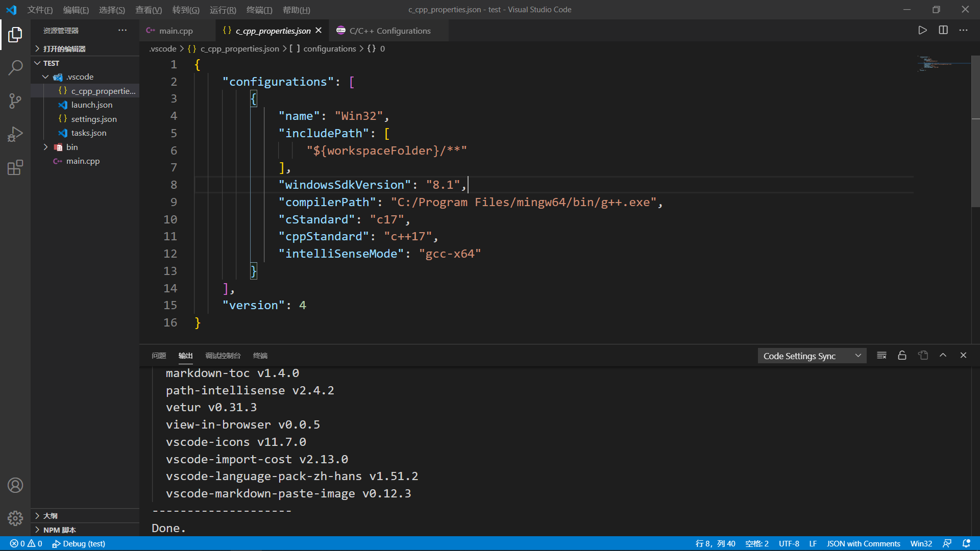Select the Output panel tab
The image size is (980, 551).
[185, 356]
